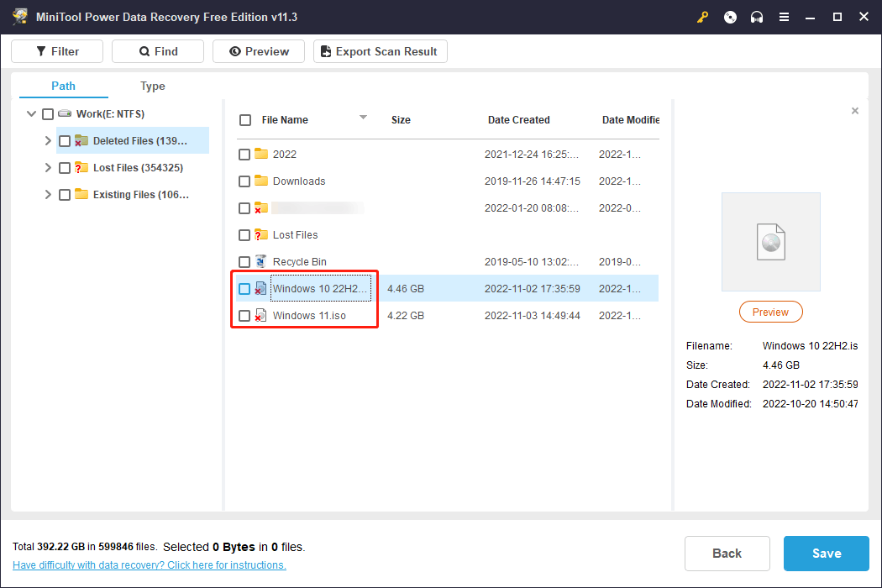Click the Windows 10 22H2 ISO file icon
Viewport: 882px width, 588px height.
click(x=260, y=289)
